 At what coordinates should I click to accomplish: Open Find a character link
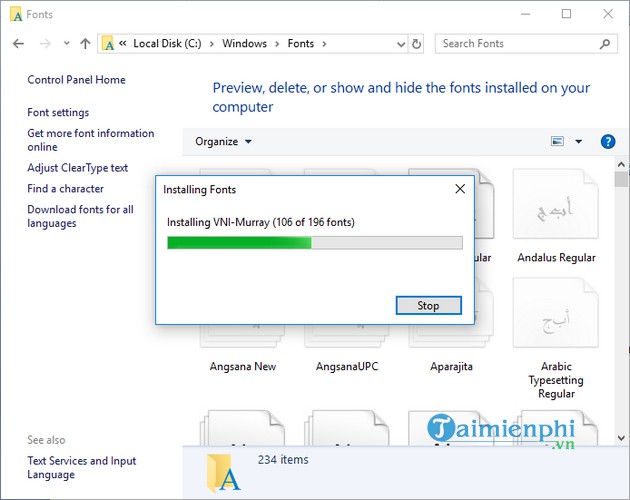coord(65,189)
